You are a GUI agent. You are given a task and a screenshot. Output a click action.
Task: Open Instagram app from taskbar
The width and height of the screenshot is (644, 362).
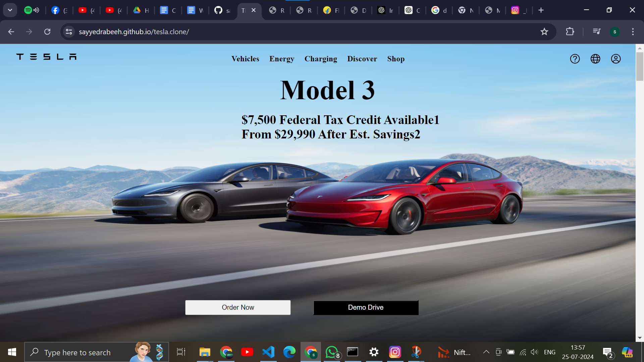tap(395, 352)
